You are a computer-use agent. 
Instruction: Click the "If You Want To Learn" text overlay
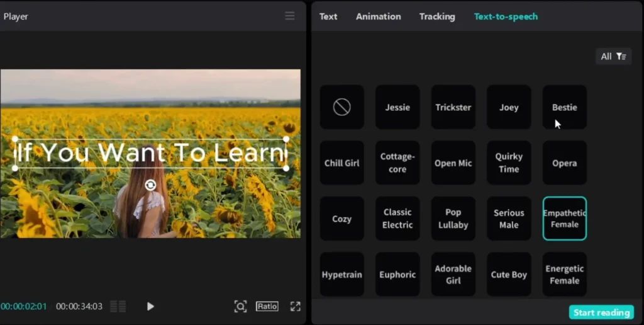pyautogui.click(x=150, y=153)
